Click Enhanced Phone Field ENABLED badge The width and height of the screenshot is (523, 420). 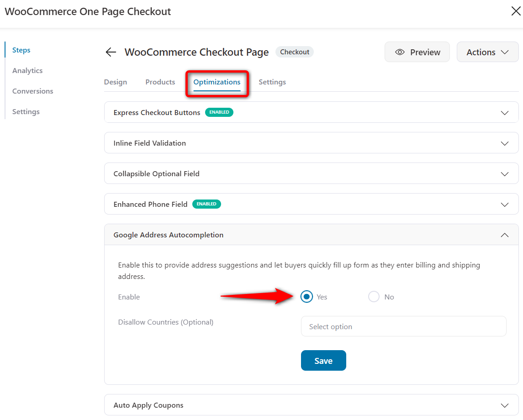[206, 204]
